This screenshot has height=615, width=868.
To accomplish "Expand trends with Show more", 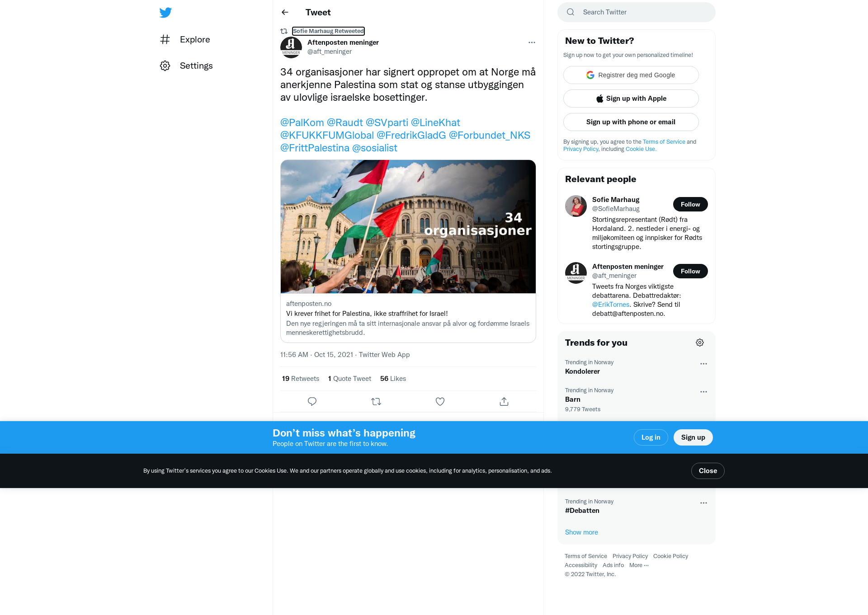I will click(x=581, y=532).
